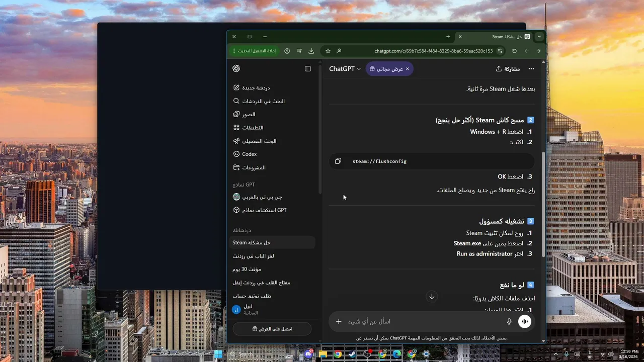The height and width of the screenshot is (362, 644).
Task: Click the heading مسح كاش Steam
Action: [x=480, y=120]
